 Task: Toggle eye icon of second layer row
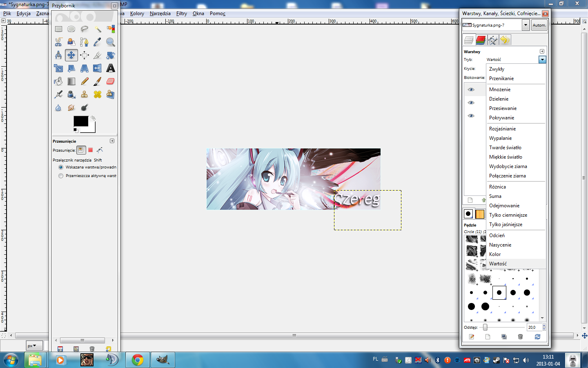(x=471, y=103)
